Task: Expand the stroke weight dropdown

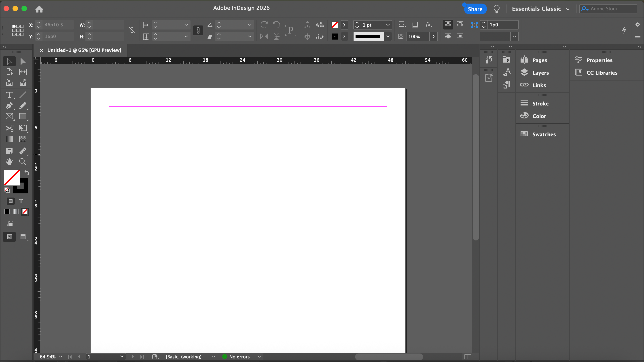Action: [388, 25]
